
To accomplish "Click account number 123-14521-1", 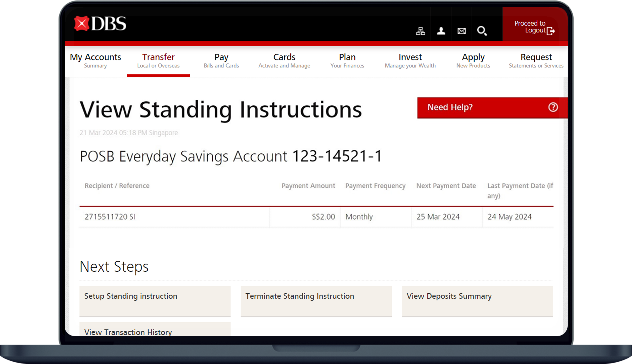I will [337, 156].
